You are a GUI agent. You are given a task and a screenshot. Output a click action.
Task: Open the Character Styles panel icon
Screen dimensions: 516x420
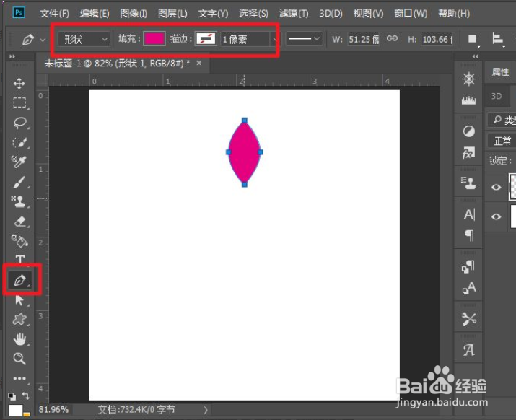coord(469,288)
